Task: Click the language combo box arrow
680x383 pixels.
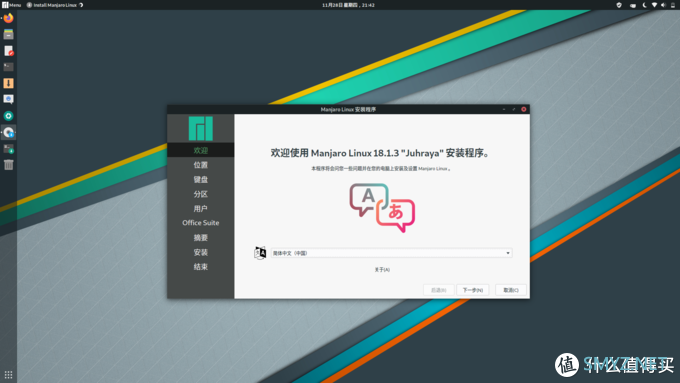Action: (508, 253)
